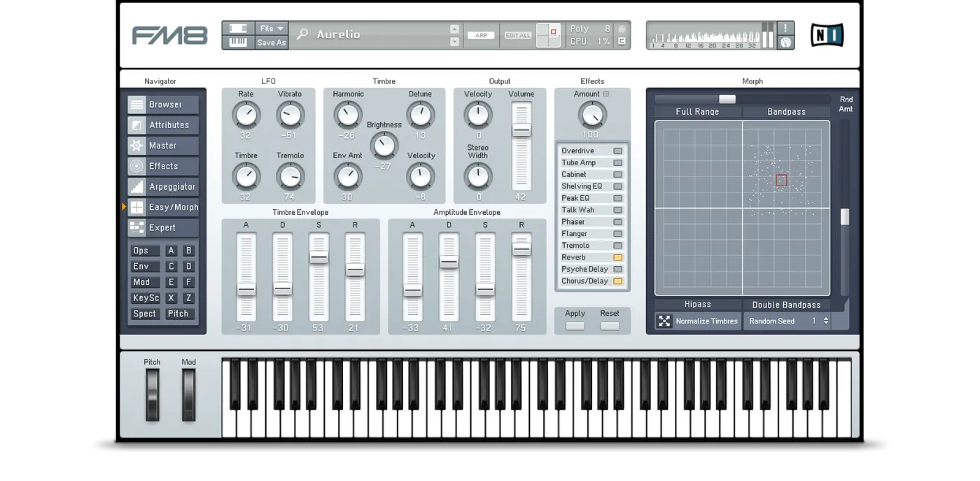Toggle the keyboard view icon in header
This screenshot has width=980, height=481.
[238, 42]
